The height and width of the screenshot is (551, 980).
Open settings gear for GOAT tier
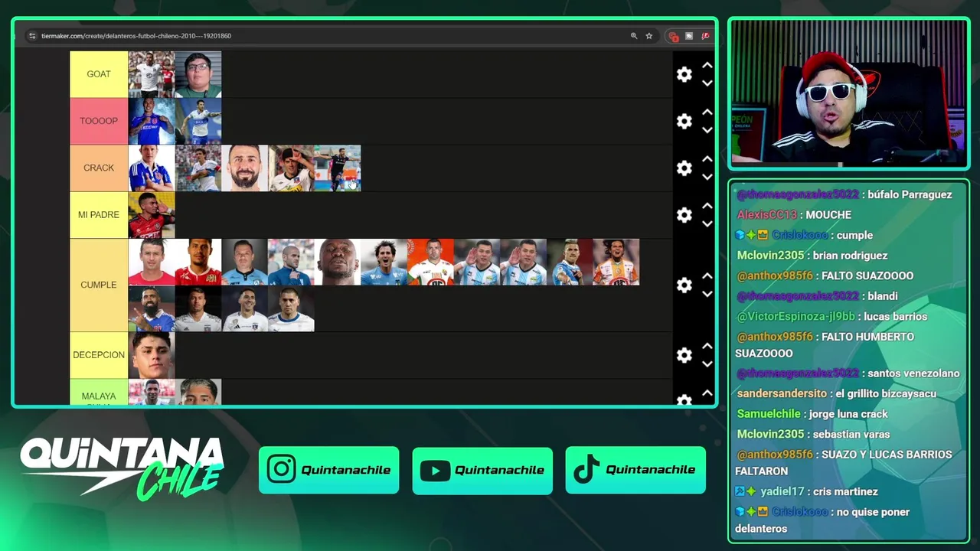click(684, 74)
